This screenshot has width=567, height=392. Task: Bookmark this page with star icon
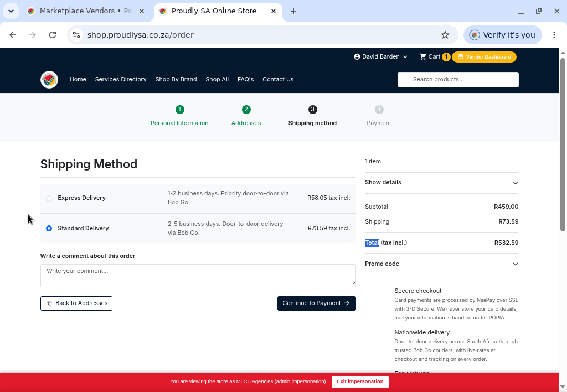[x=445, y=35]
